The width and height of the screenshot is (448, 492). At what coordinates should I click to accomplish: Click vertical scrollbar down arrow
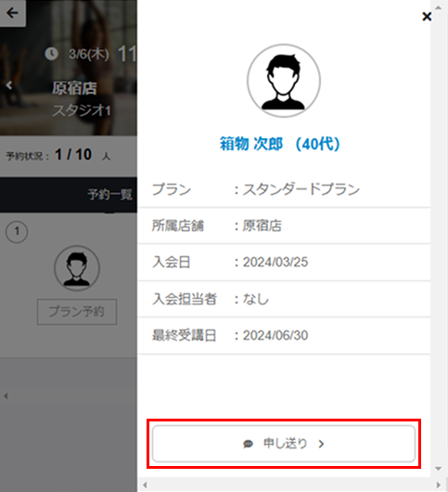pyautogui.click(x=439, y=469)
